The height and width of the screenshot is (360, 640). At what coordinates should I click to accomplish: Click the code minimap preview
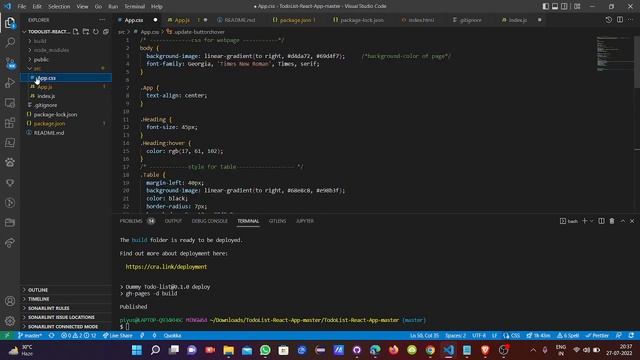coord(613,54)
